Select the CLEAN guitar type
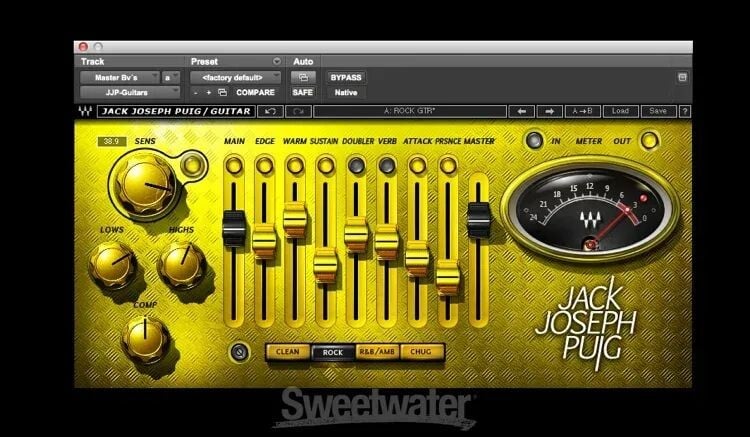The image size is (750, 437). 287,352
